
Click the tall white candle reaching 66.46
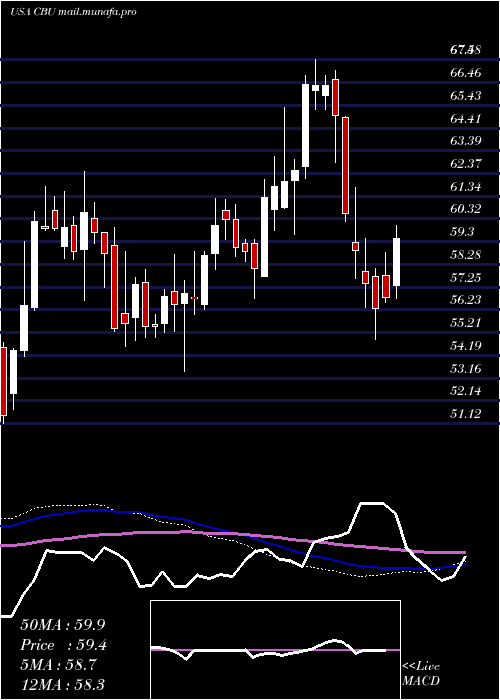pyautogui.click(x=306, y=125)
